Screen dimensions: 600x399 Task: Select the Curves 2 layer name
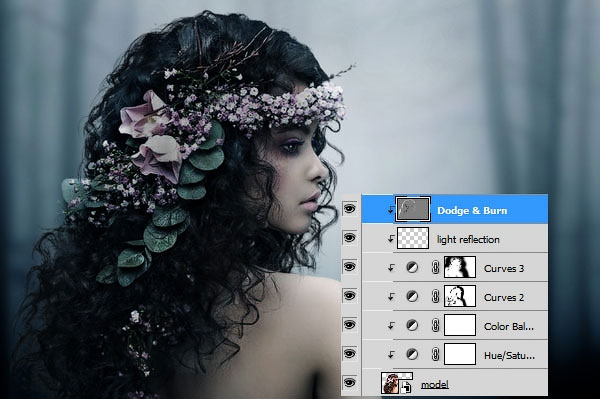[504, 298]
